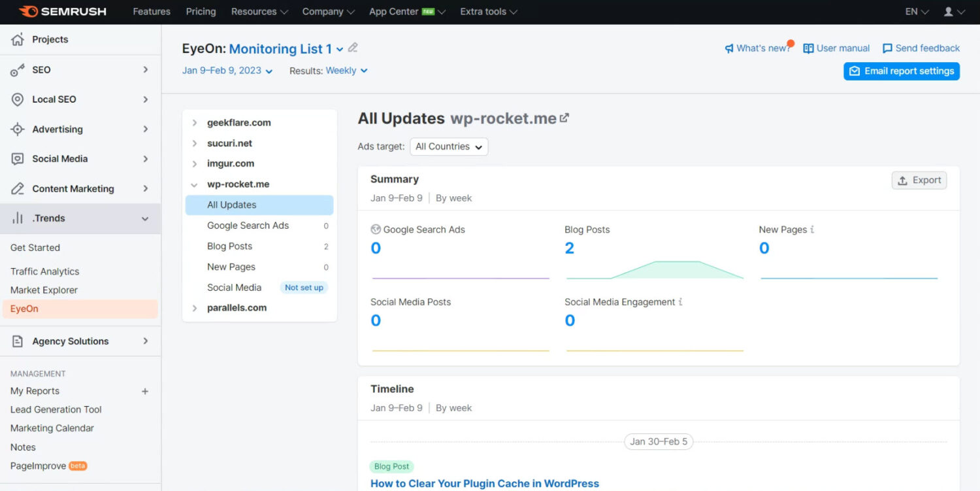Screen dimensions: 980x491
Task: Open the Monitoring List 1 dropdown
Action: pos(286,49)
